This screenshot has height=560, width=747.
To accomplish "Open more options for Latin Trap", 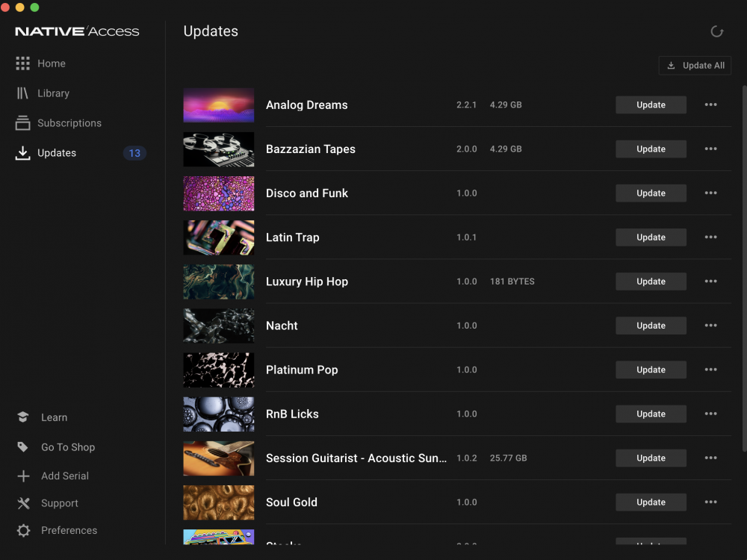I will [x=711, y=237].
